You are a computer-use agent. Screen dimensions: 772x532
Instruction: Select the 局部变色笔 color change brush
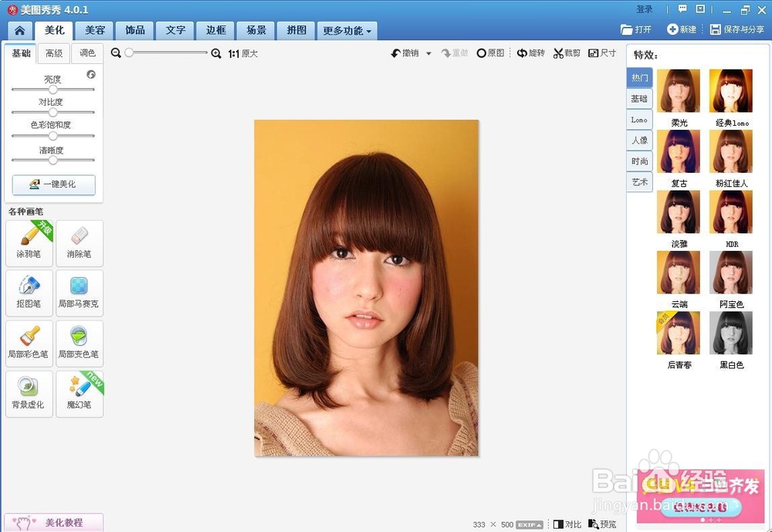[80, 344]
